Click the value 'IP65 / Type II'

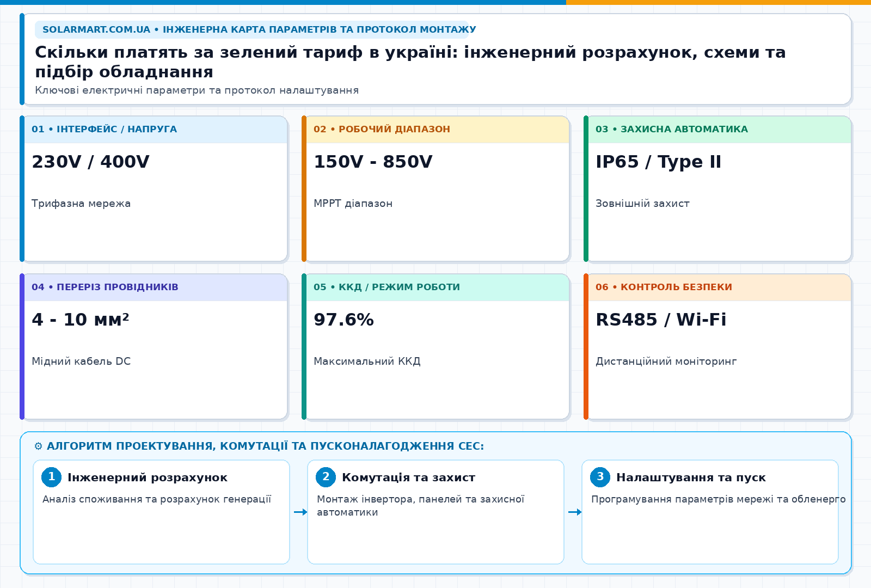click(x=658, y=162)
